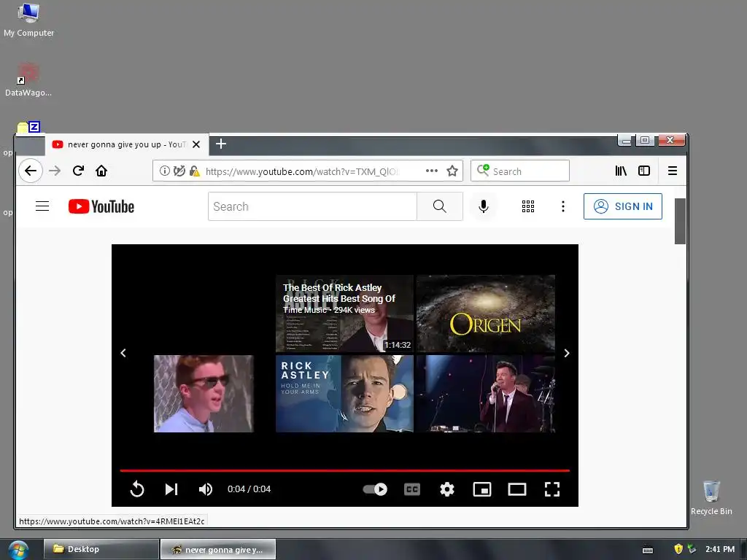Go to the YouTube home logo
The image size is (747, 560).
tap(101, 206)
